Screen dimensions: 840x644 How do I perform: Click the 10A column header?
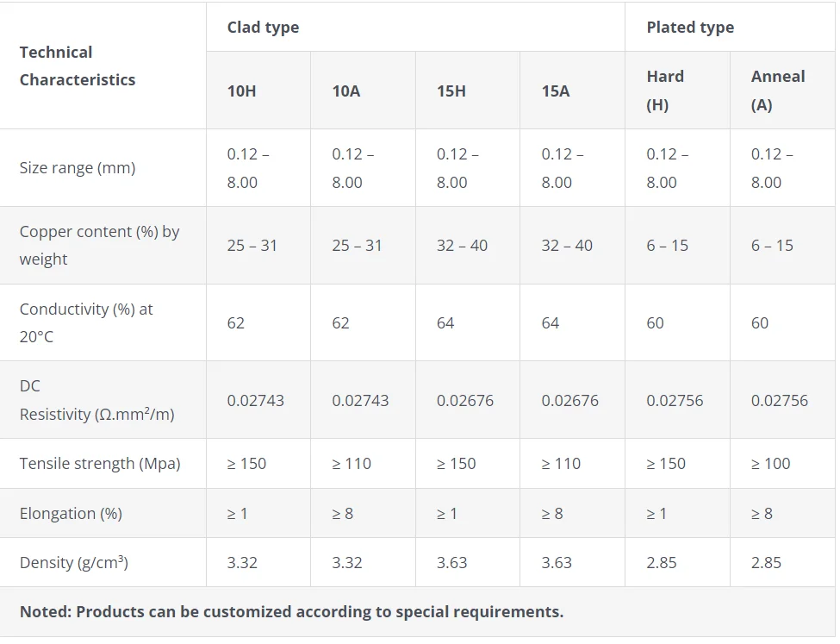click(346, 91)
